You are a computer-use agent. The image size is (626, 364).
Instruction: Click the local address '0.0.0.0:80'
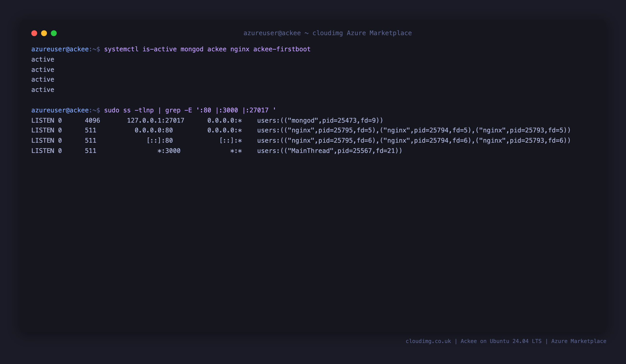154,130
